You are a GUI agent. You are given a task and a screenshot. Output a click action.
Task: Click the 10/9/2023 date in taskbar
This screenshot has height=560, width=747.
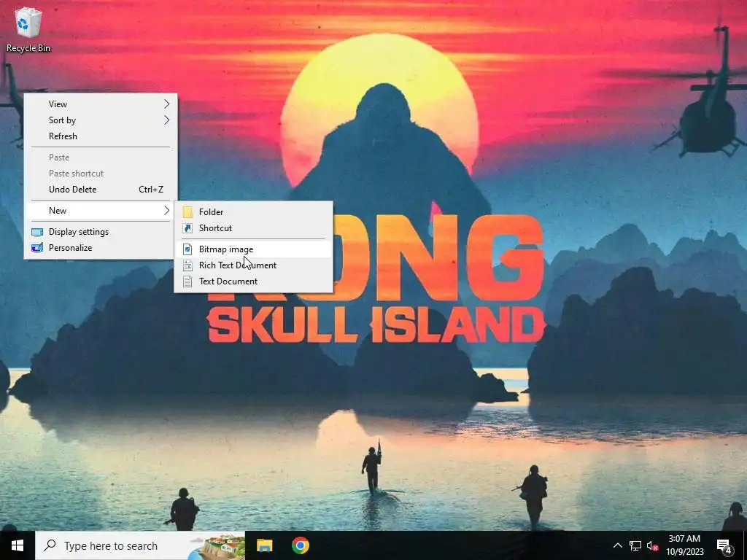pyautogui.click(x=684, y=553)
